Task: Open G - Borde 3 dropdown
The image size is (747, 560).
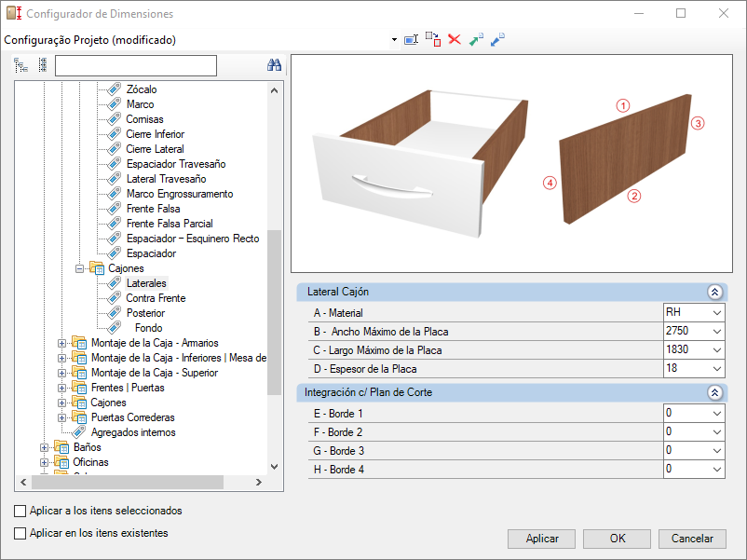Action: coord(716,451)
